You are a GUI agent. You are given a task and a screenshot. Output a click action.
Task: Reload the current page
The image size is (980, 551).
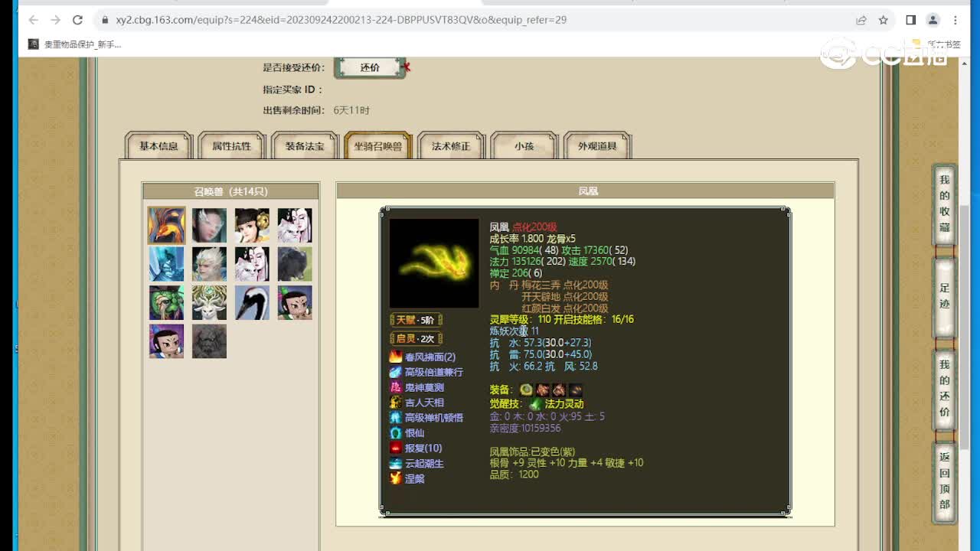77,20
